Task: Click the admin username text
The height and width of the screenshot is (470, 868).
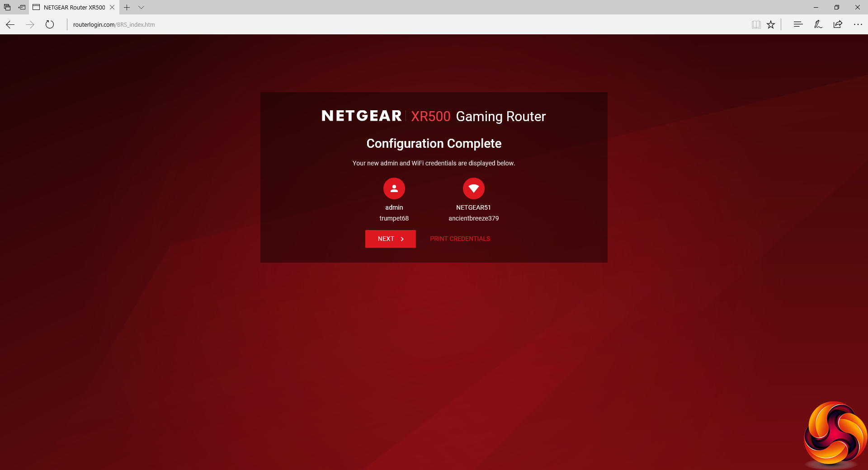Action: (394, 207)
